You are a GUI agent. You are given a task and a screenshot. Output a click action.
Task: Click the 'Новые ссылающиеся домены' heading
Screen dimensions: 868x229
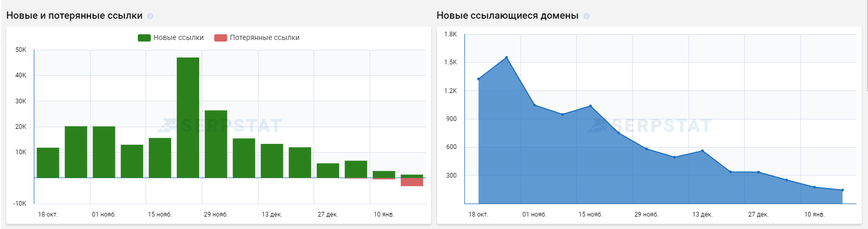(508, 16)
